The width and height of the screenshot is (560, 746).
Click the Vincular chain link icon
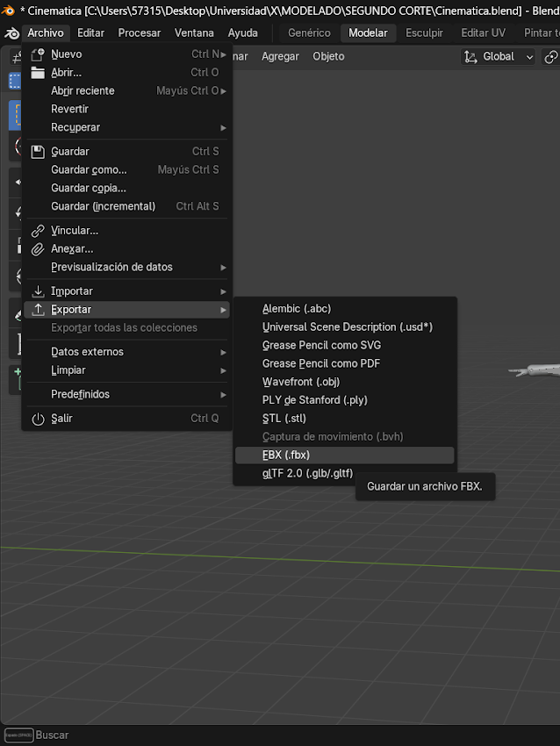(38, 231)
